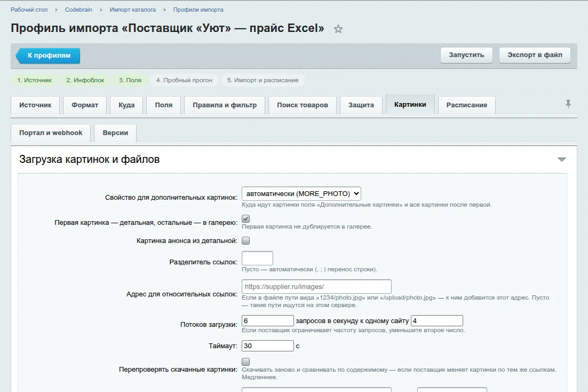Open «Импорт каталога» breadcrumb link
Image resolution: width=588 pixels, height=392 pixels.
pyautogui.click(x=132, y=10)
